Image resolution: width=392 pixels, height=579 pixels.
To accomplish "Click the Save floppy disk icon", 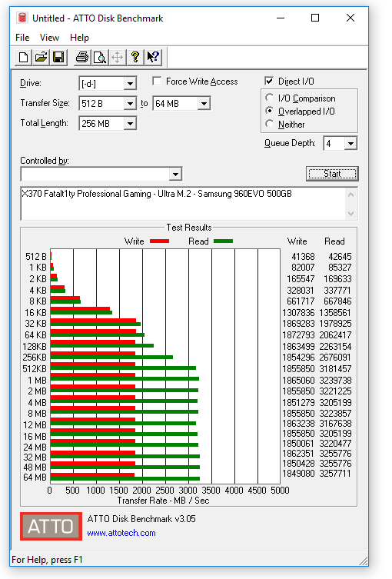I will click(58, 57).
